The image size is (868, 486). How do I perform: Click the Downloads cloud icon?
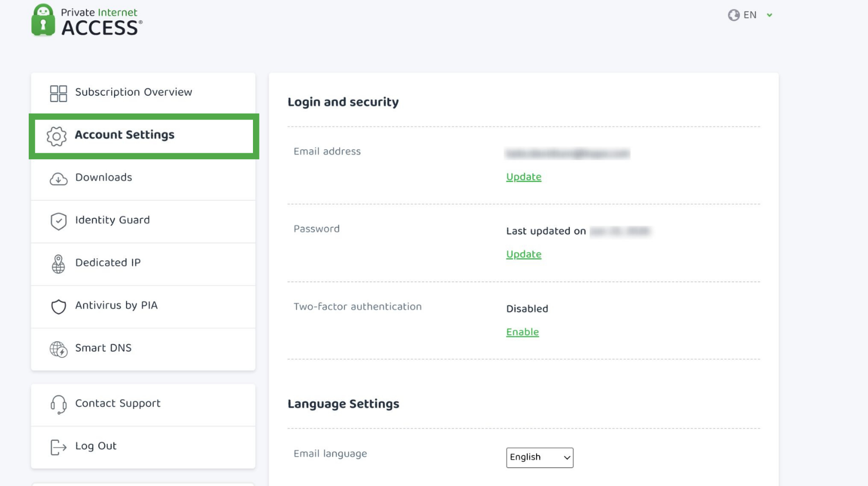(59, 179)
